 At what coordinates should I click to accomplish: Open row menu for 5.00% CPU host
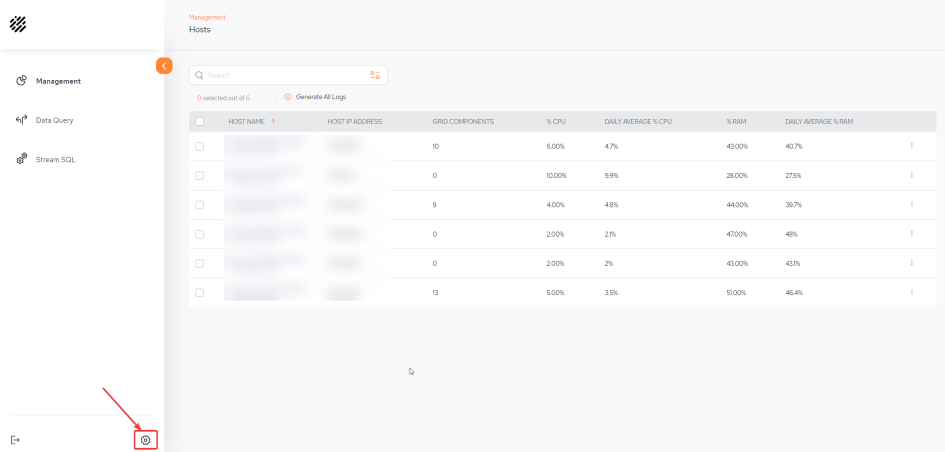(x=911, y=292)
